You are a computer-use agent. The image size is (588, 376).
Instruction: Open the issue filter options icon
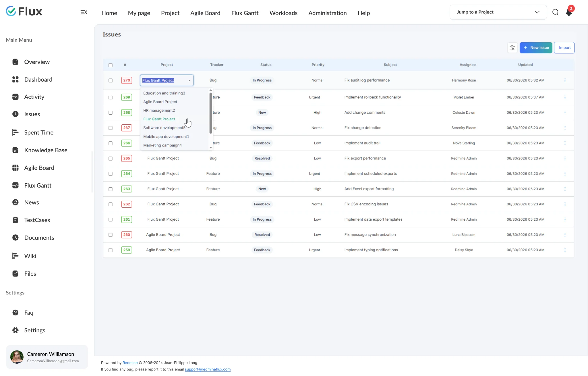[512, 48]
